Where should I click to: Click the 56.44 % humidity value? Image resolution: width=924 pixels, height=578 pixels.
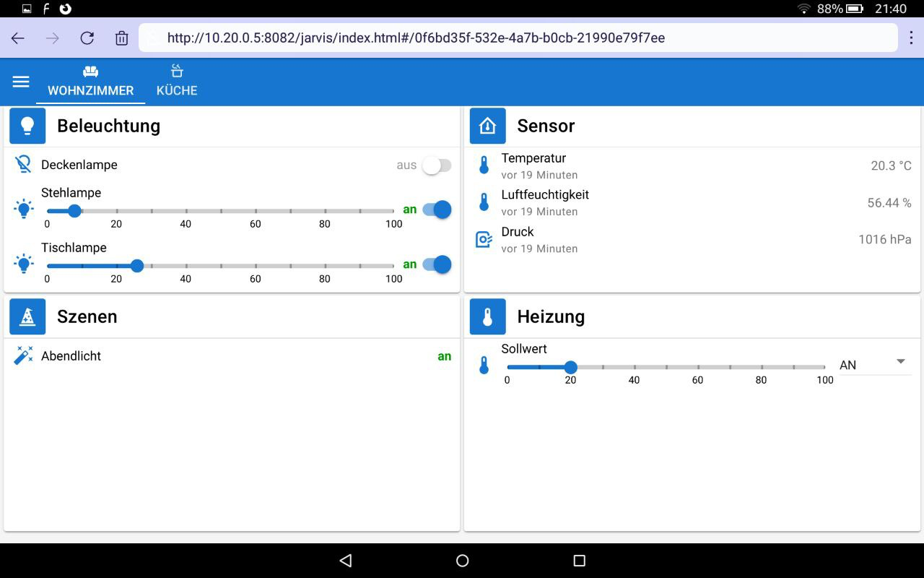889,202
